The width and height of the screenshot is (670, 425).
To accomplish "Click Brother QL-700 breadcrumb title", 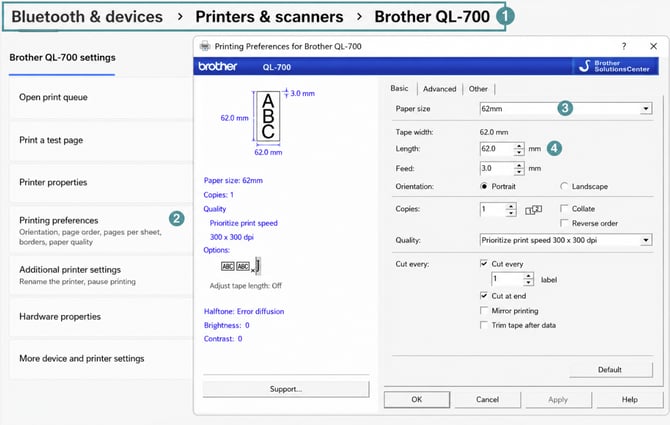I will pos(432,17).
